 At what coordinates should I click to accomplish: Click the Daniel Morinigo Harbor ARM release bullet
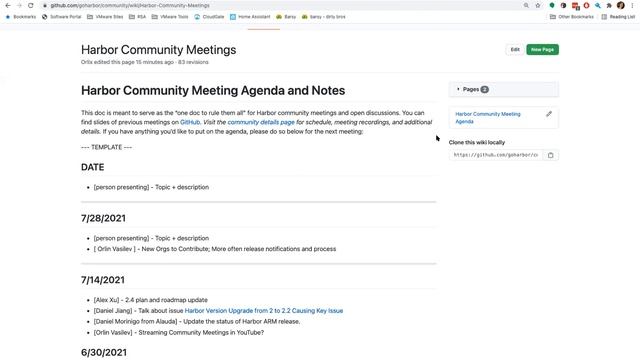197,322
